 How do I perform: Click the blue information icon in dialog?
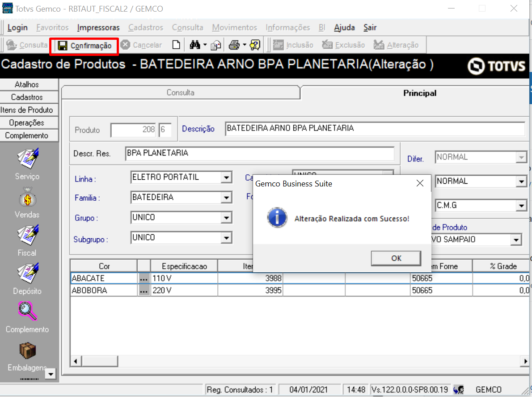click(277, 218)
